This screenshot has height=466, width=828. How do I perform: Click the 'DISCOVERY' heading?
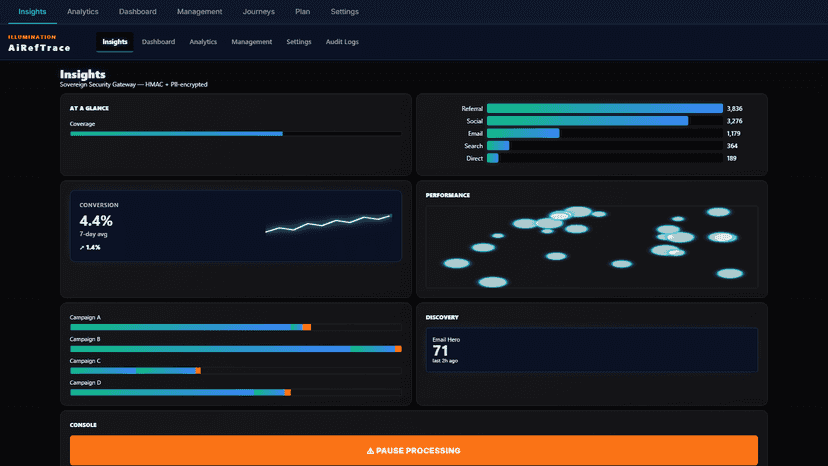[x=442, y=318]
